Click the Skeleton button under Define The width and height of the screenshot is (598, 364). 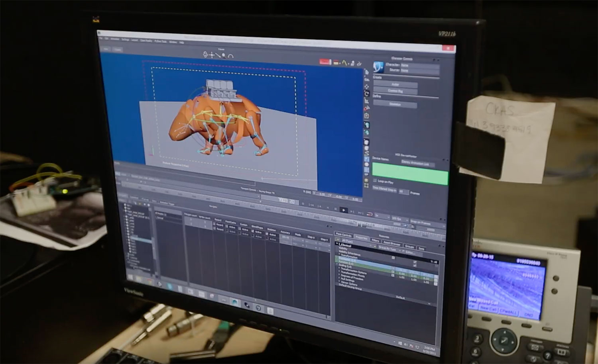395,104
